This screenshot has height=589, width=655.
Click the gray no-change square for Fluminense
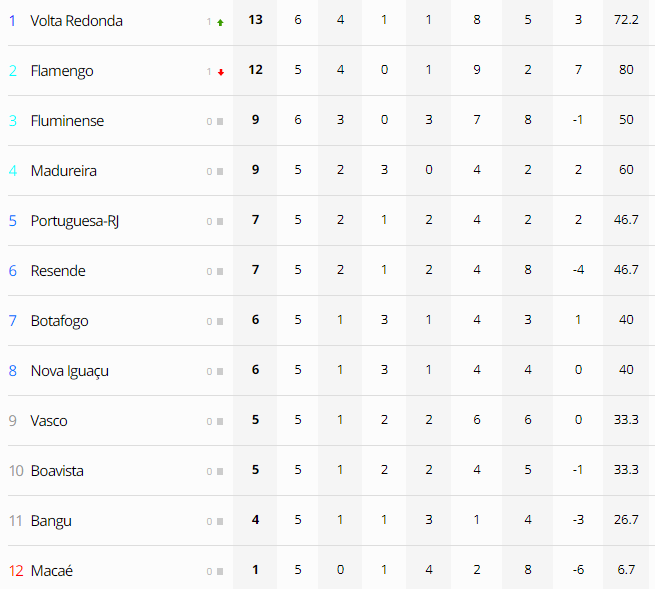[220, 122]
